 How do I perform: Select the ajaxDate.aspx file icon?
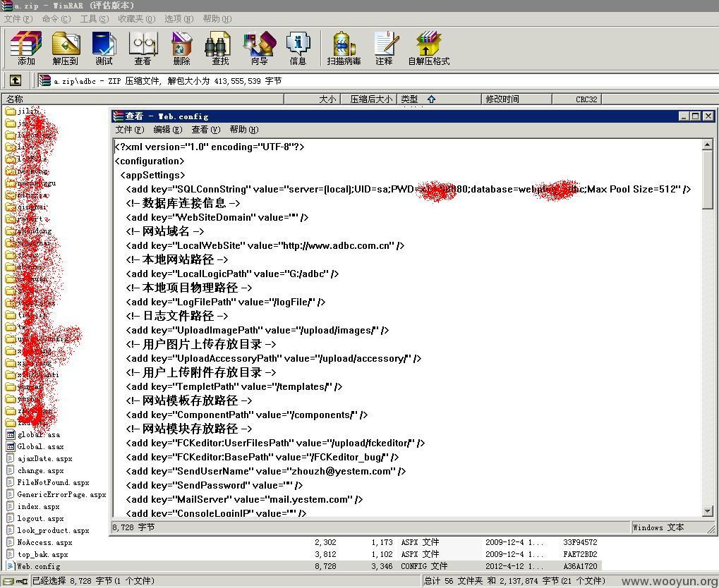pyautogui.click(x=11, y=458)
